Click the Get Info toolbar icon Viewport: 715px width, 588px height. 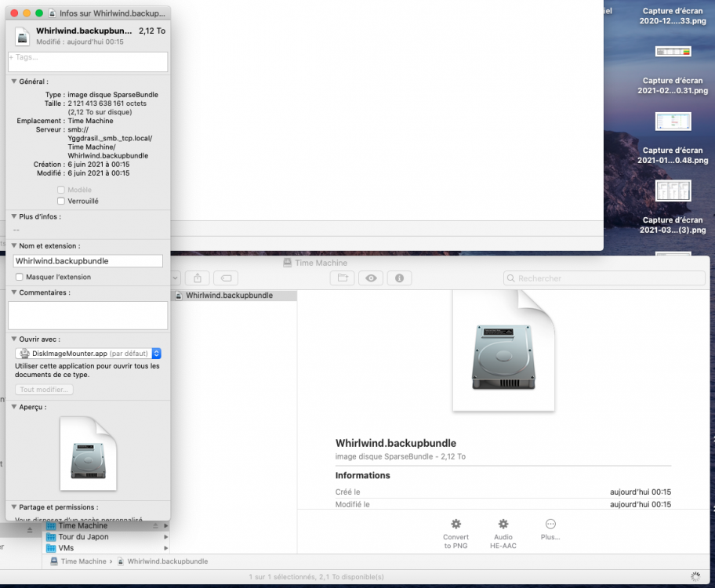click(400, 278)
